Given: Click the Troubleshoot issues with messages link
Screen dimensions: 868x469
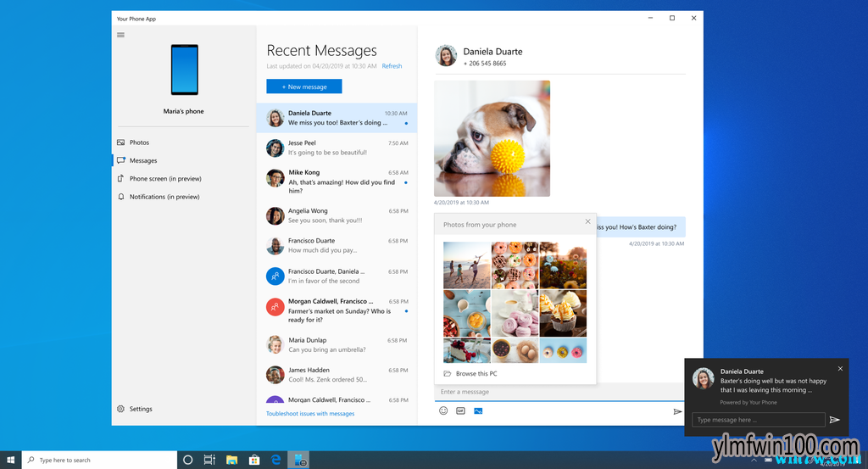Looking at the screenshot, I should (310, 414).
